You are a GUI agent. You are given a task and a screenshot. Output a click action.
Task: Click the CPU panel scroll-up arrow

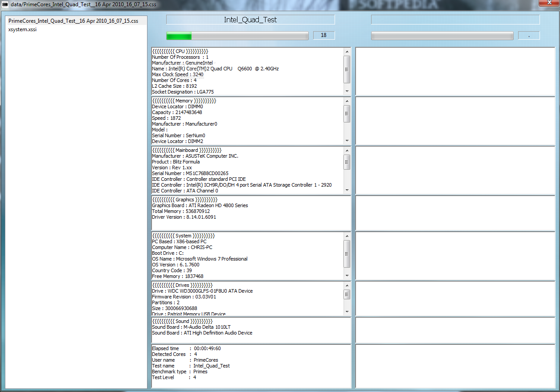347,51
